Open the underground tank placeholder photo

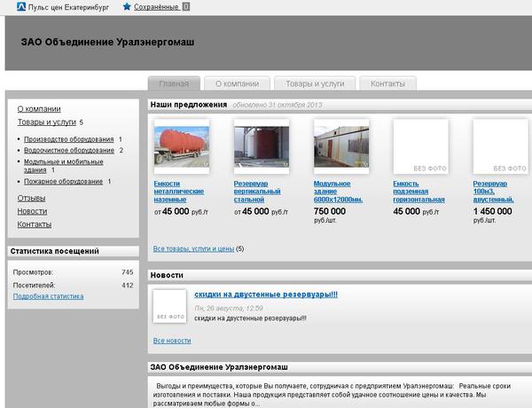click(420, 147)
